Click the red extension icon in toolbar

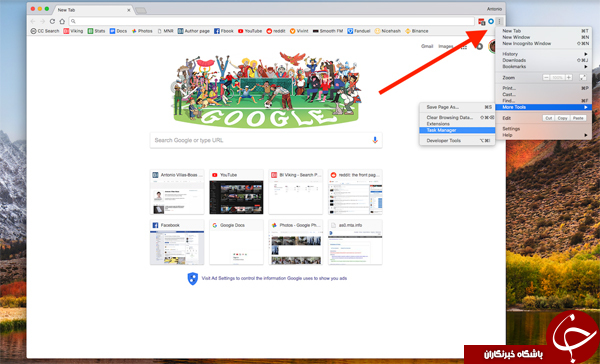click(482, 21)
